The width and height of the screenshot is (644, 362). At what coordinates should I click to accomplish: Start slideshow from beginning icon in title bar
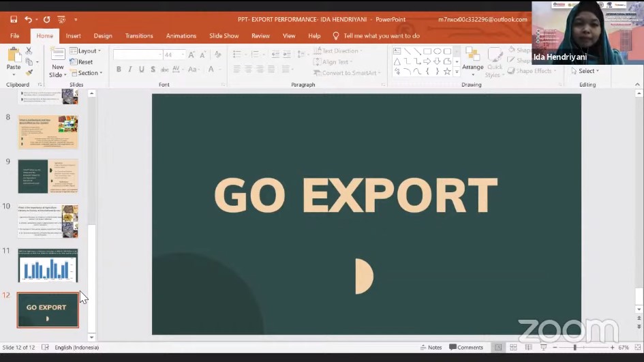coord(61,19)
